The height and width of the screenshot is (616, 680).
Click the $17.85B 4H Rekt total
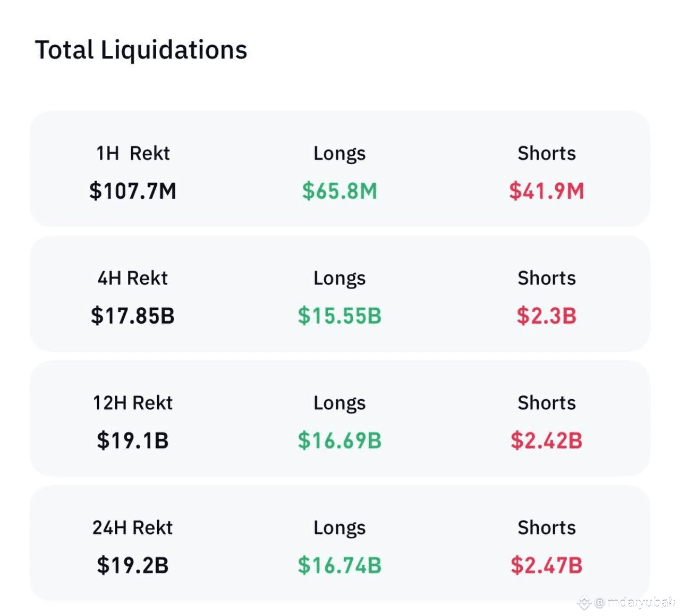coord(133,316)
